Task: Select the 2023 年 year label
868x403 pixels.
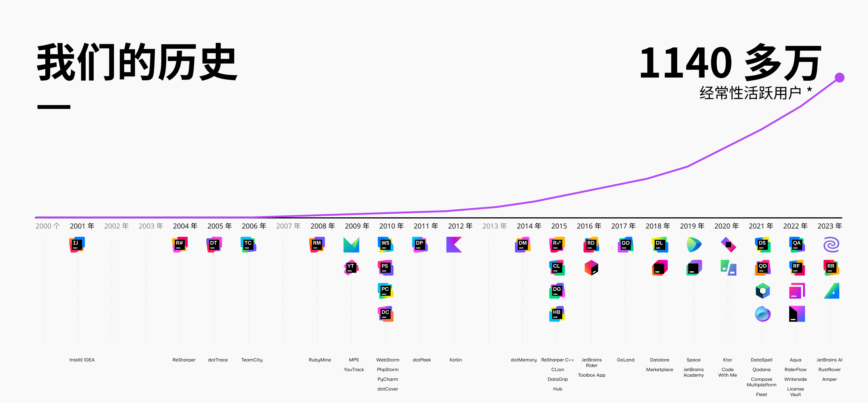Action: (x=830, y=226)
